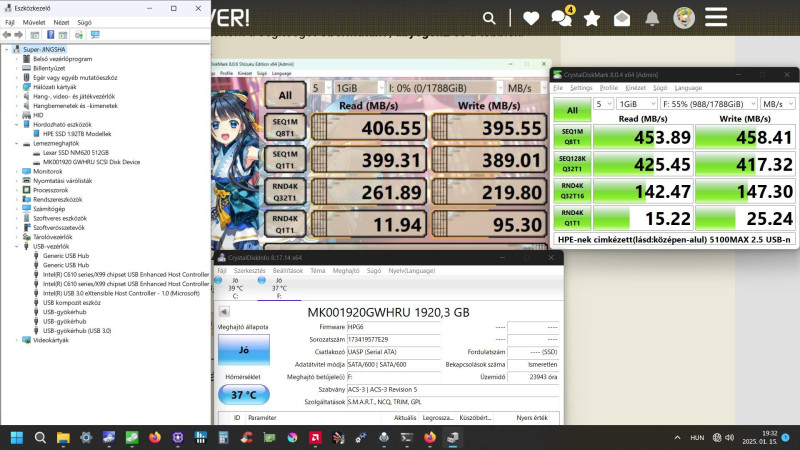Open the Meghajtó menu in CrystalDiskInfo
Viewport: 800px width, 450px height.
[x=346, y=271]
